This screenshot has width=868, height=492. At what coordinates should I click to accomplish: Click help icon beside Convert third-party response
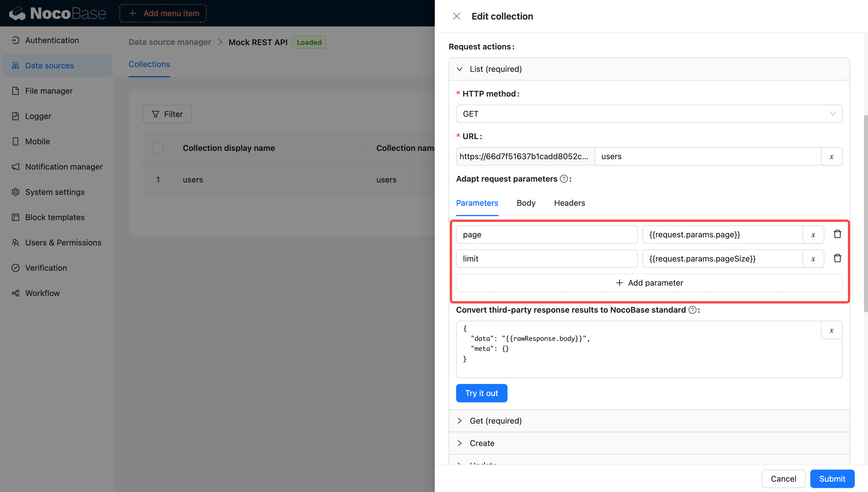tap(692, 310)
